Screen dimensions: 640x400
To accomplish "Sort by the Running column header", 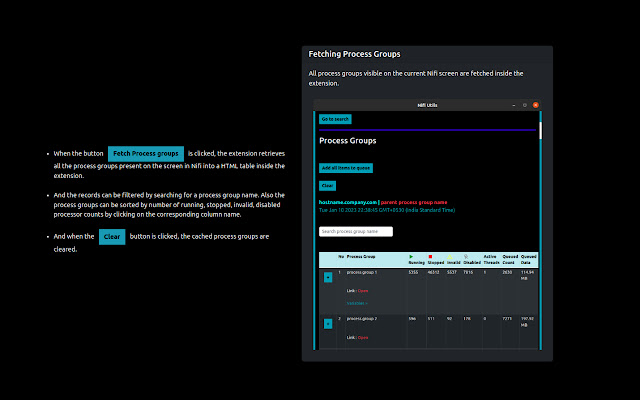I will 416,260.
